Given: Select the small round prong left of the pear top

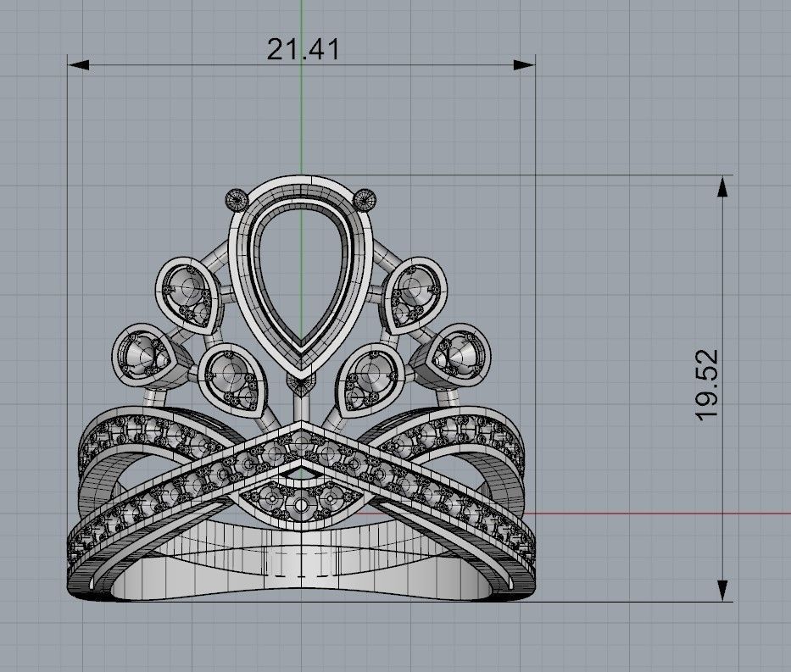Looking at the screenshot, I should [x=236, y=200].
